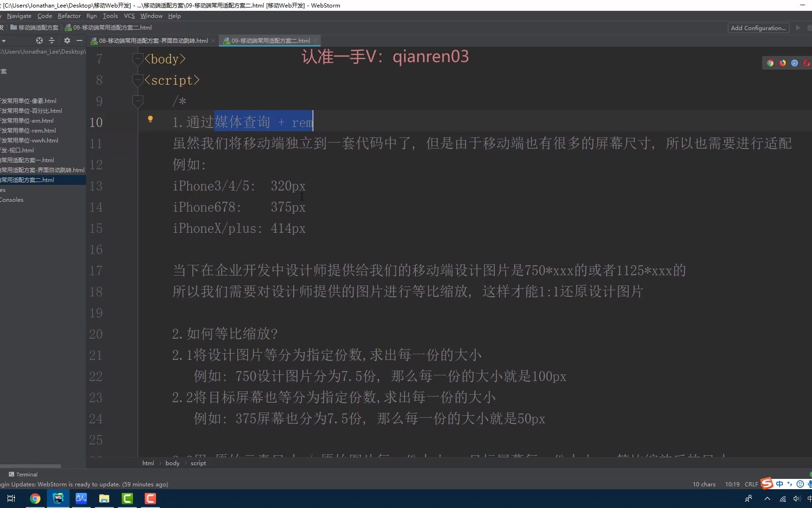The width and height of the screenshot is (812, 508).
Task: Open file 发-视口.html in project tree
Action: pyautogui.click(x=17, y=151)
